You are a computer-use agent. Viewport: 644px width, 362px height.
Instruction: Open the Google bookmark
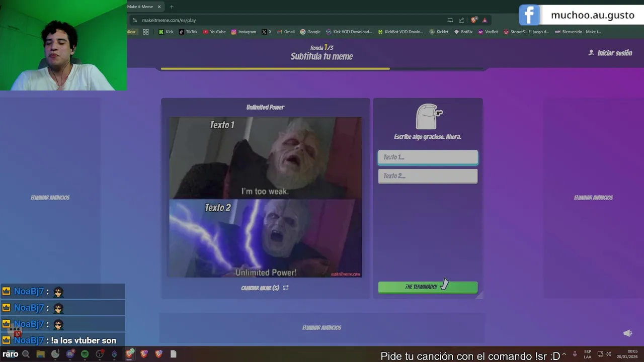(310, 32)
